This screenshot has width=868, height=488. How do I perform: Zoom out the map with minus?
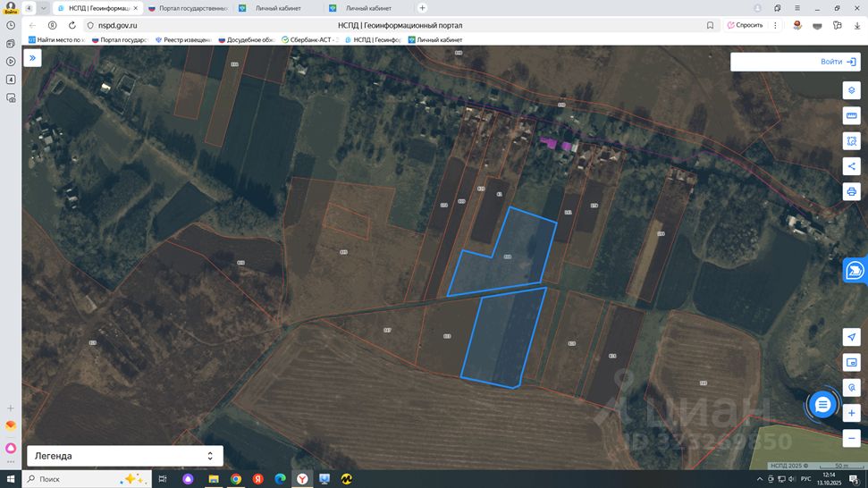(851, 438)
